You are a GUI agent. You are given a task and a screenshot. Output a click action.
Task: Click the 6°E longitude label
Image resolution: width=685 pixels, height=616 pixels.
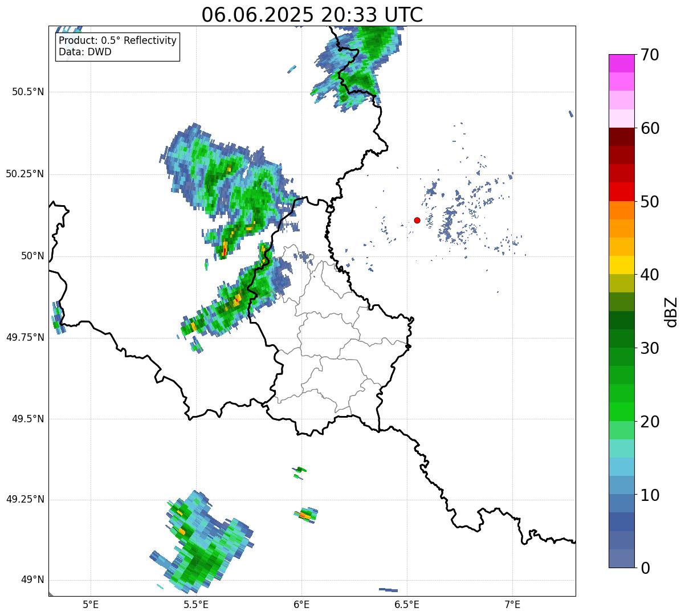301,605
